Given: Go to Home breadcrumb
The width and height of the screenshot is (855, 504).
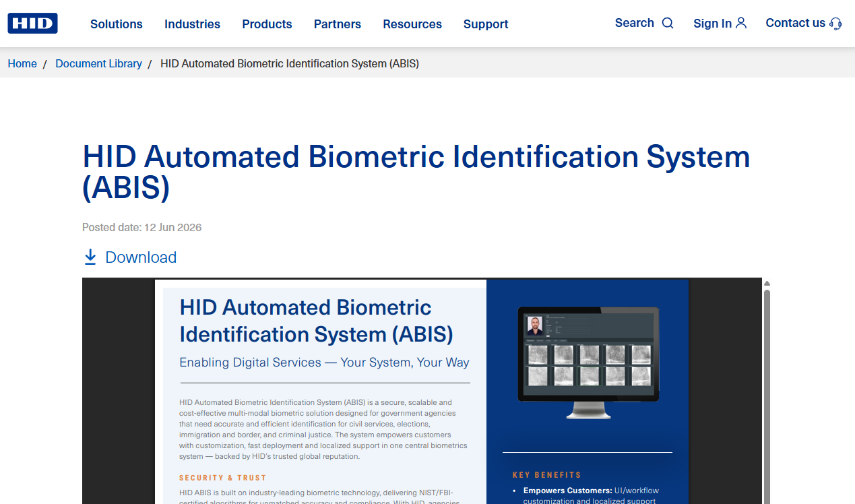Looking at the screenshot, I should 22,63.
